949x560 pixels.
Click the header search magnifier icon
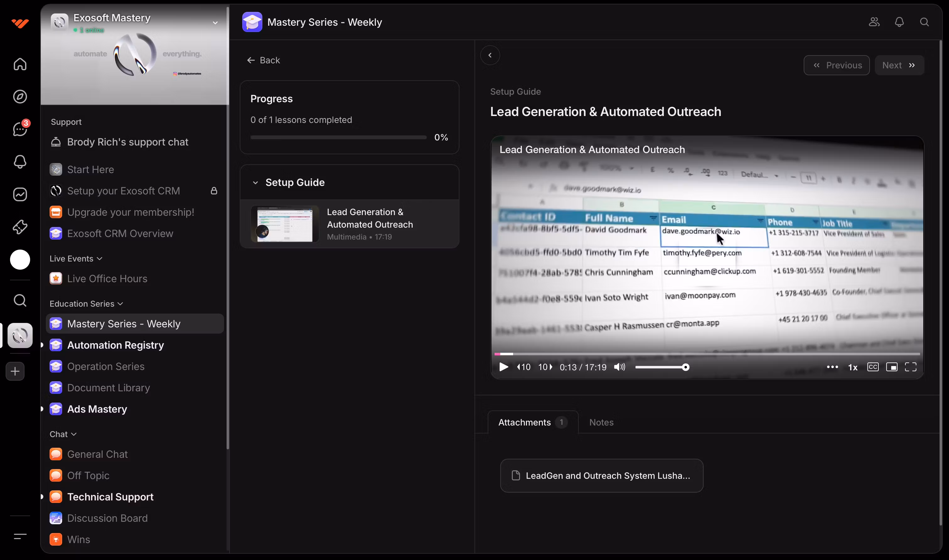[924, 22]
